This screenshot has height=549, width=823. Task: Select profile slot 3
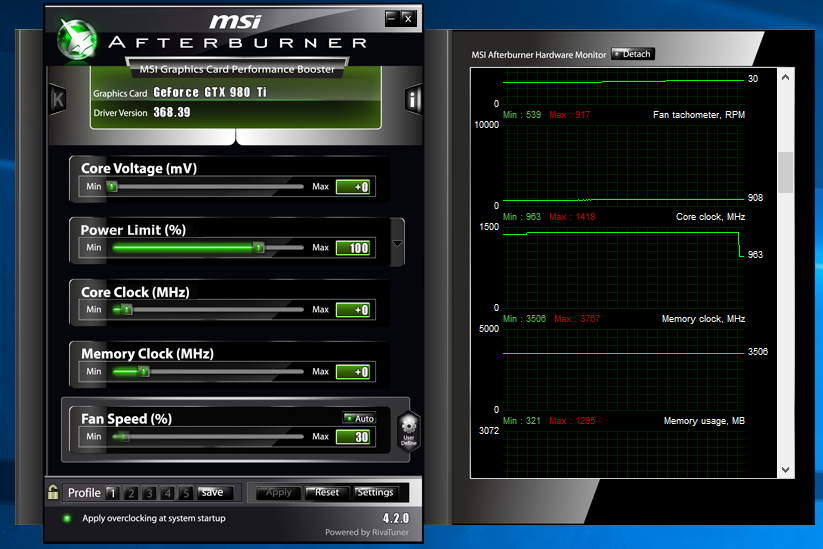(x=149, y=493)
